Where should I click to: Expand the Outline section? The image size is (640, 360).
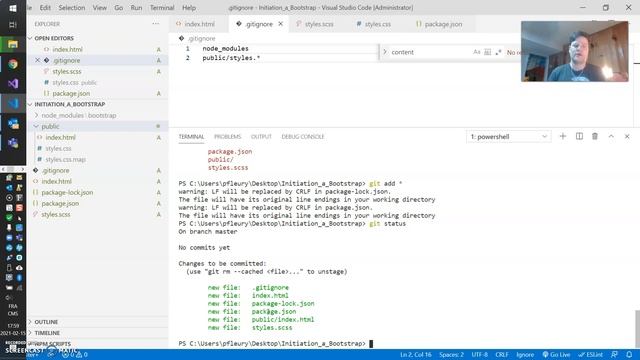(x=46, y=322)
